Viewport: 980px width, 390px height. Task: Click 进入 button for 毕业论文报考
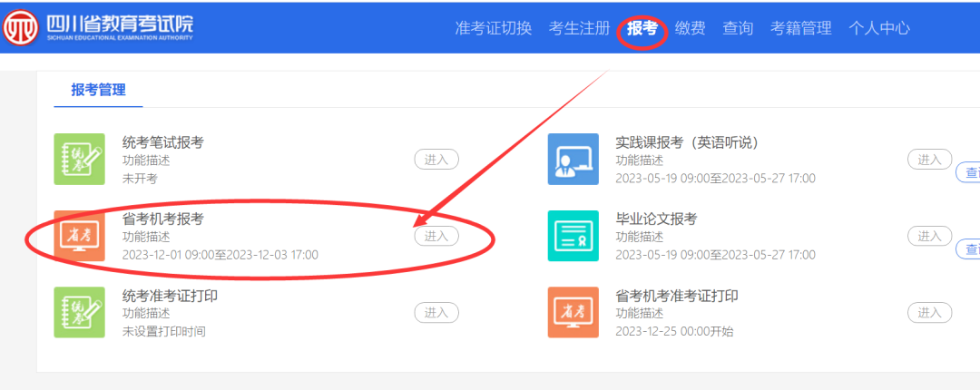coord(929,236)
